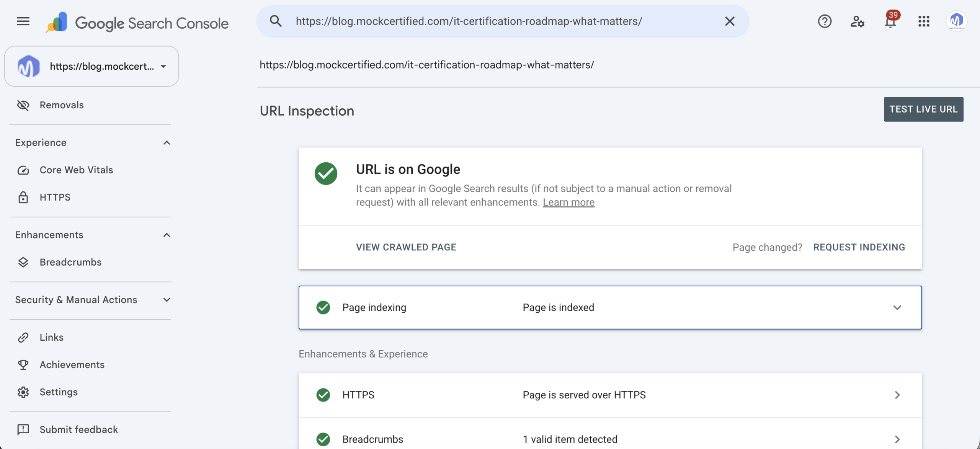This screenshot has width=980, height=449.
Task: Open the Learn more link
Action: 568,202
